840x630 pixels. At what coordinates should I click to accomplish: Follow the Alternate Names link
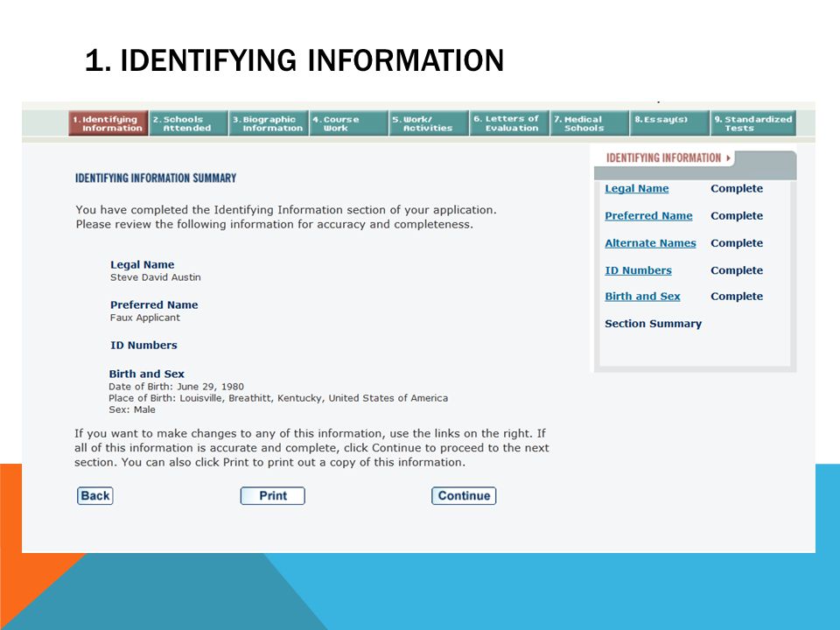[x=650, y=243]
